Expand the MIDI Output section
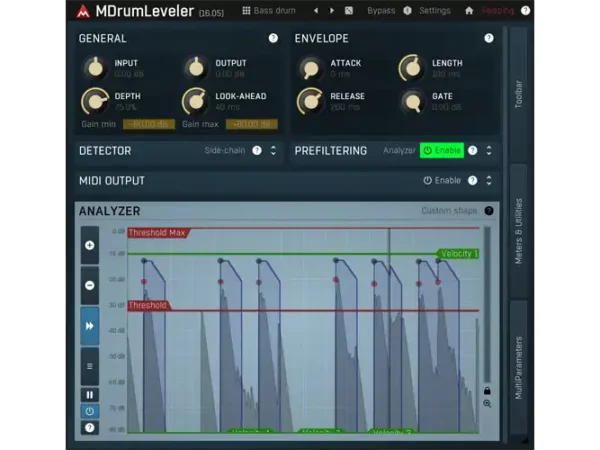The height and width of the screenshot is (450, 600). tap(489, 180)
